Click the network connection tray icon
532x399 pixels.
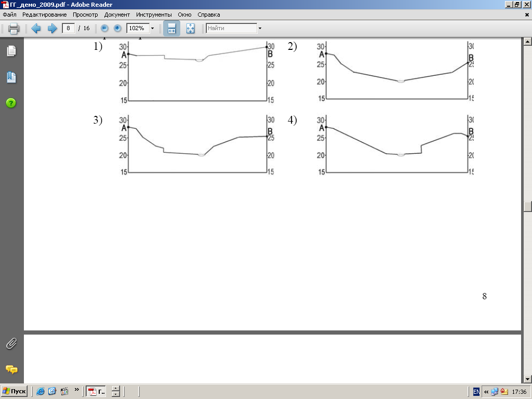pyautogui.click(x=495, y=392)
